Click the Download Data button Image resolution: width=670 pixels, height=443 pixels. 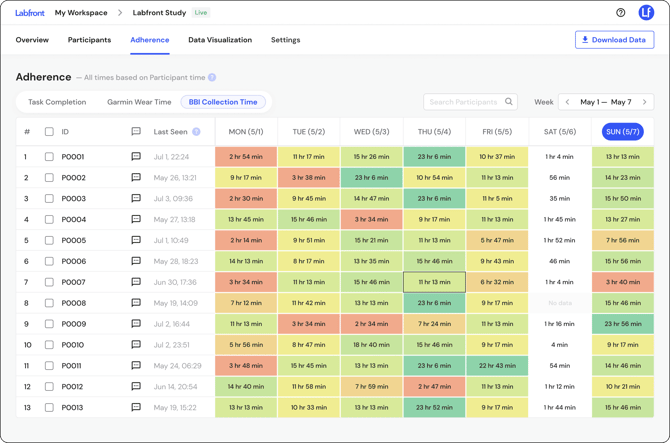[614, 40]
